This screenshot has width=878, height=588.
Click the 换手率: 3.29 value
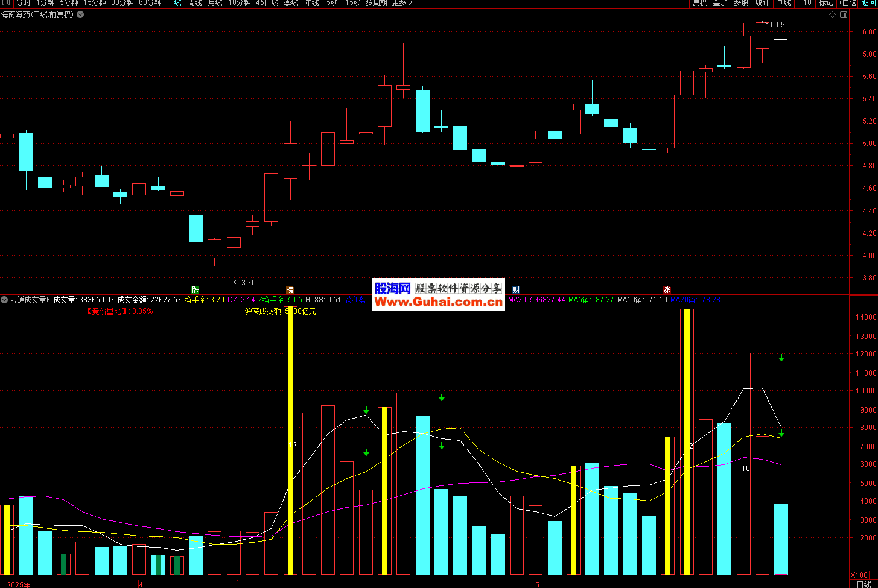(x=205, y=300)
